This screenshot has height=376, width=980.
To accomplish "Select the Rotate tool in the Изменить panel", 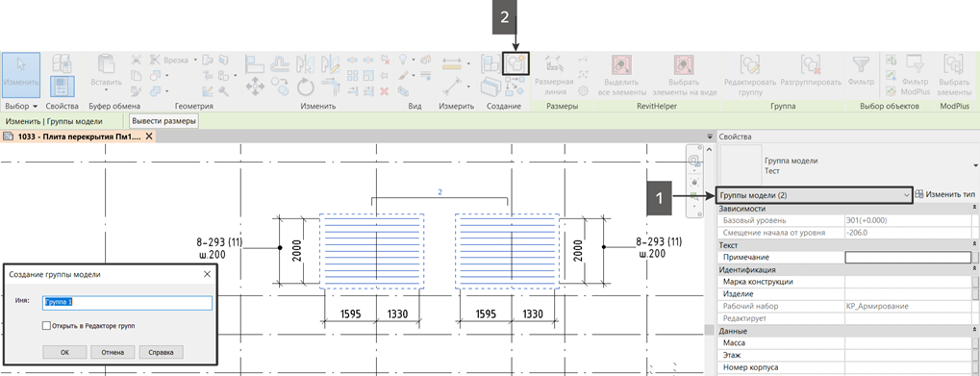I will point(304,88).
